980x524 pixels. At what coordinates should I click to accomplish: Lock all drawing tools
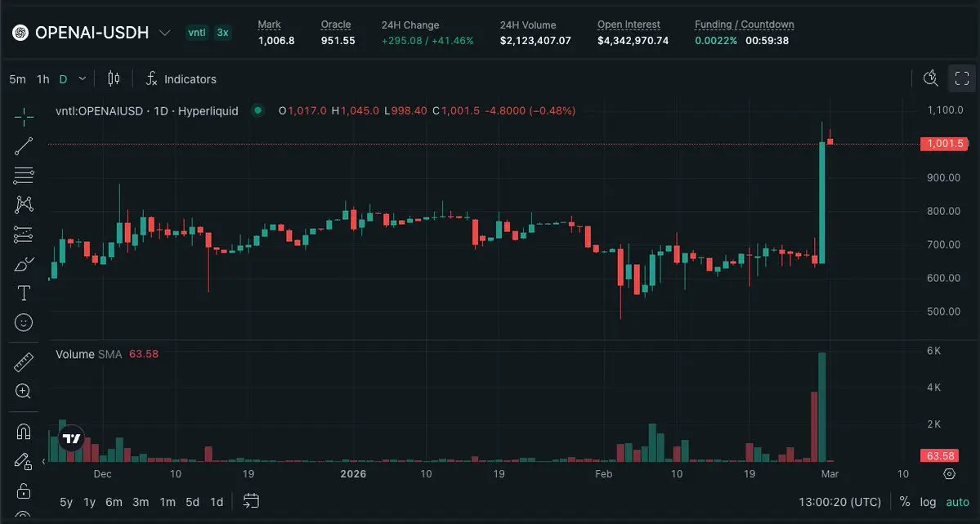click(x=24, y=490)
